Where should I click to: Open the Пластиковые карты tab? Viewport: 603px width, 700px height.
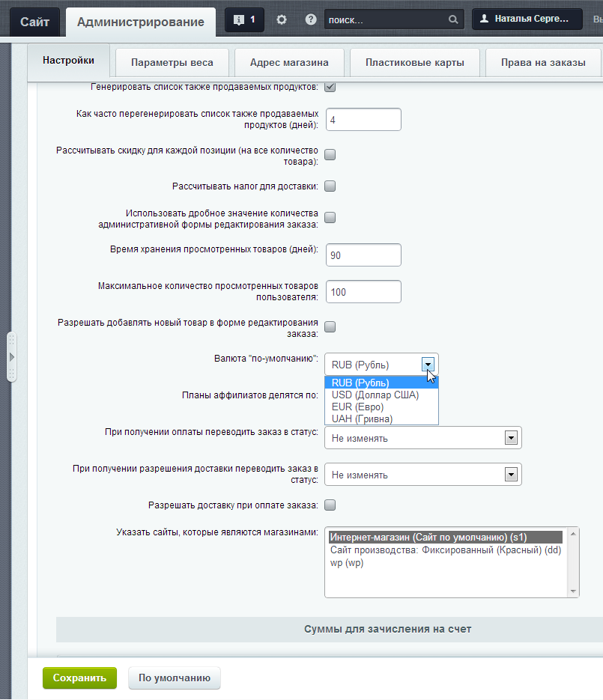[414, 63]
